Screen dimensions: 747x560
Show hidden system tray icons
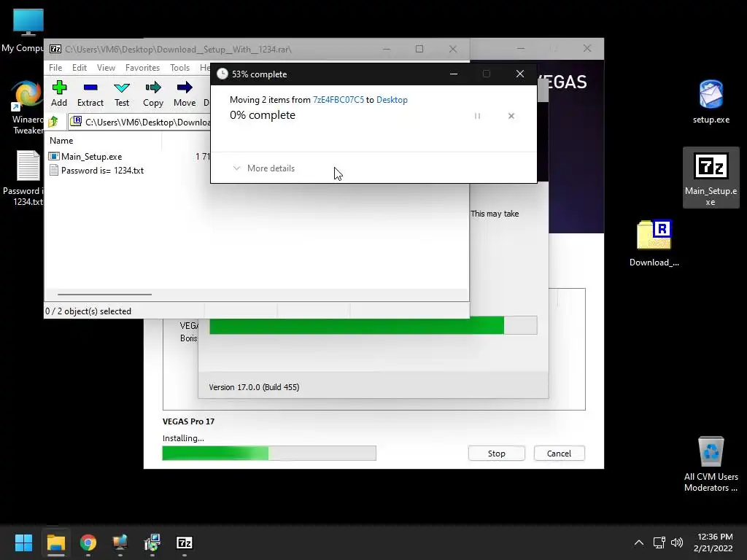pyautogui.click(x=639, y=542)
